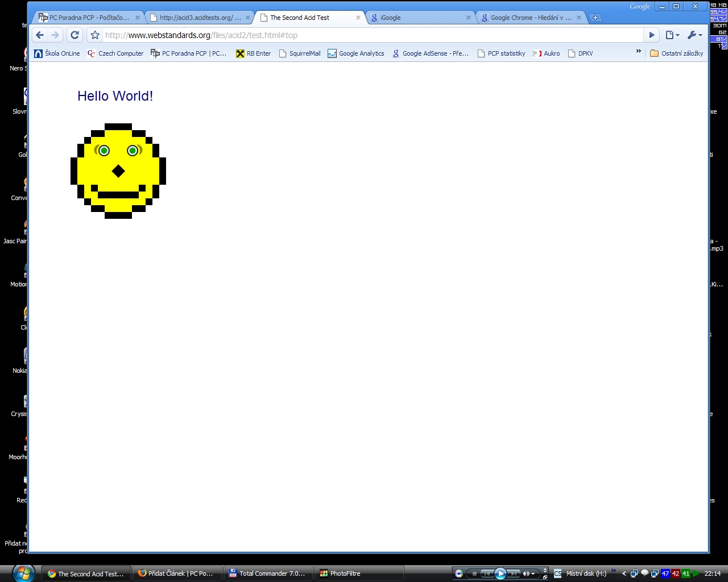This screenshot has height=582, width=728.
Task: Go forward to the next page
Action: point(55,35)
